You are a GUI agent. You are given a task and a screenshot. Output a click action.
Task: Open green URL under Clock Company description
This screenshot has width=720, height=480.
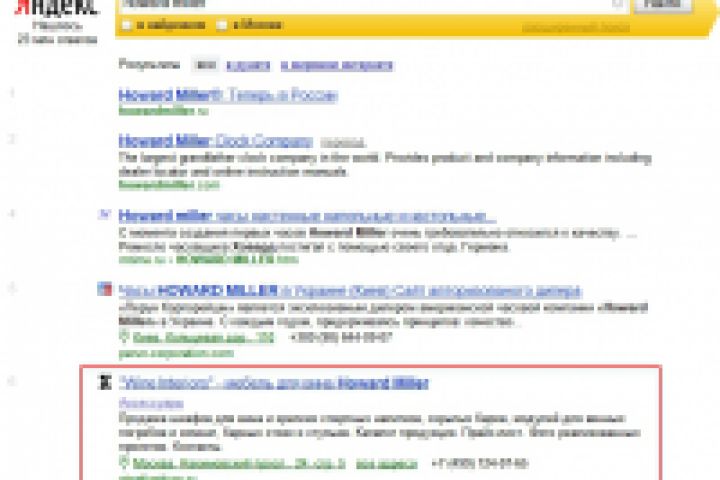point(169,185)
